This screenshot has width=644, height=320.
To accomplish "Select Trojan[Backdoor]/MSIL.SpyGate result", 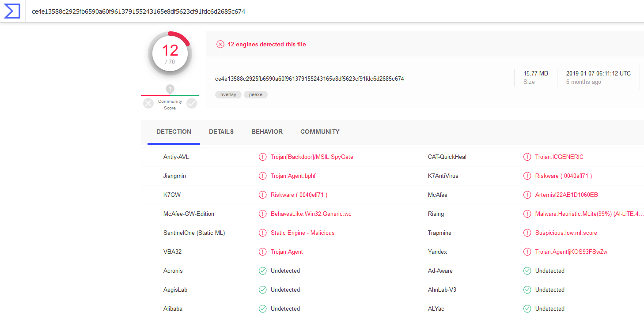I will coord(312,157).
